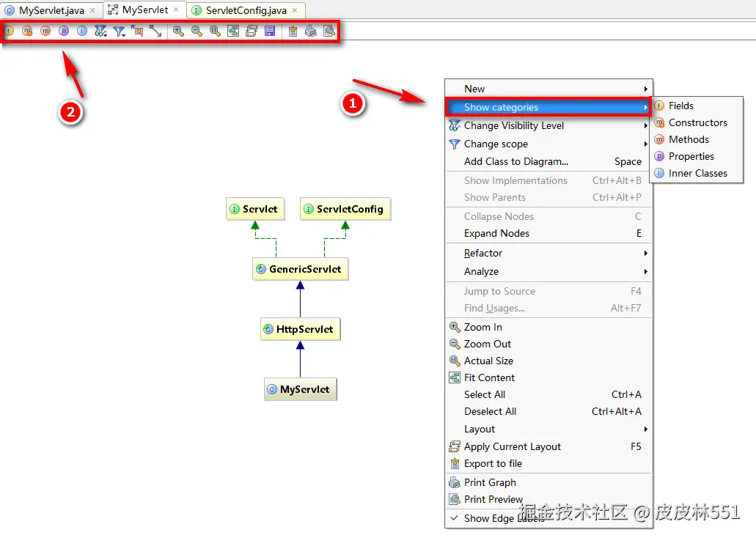Select the HttpServlet class node
This screenshot has height=538, width=756.
coord(301,329)
